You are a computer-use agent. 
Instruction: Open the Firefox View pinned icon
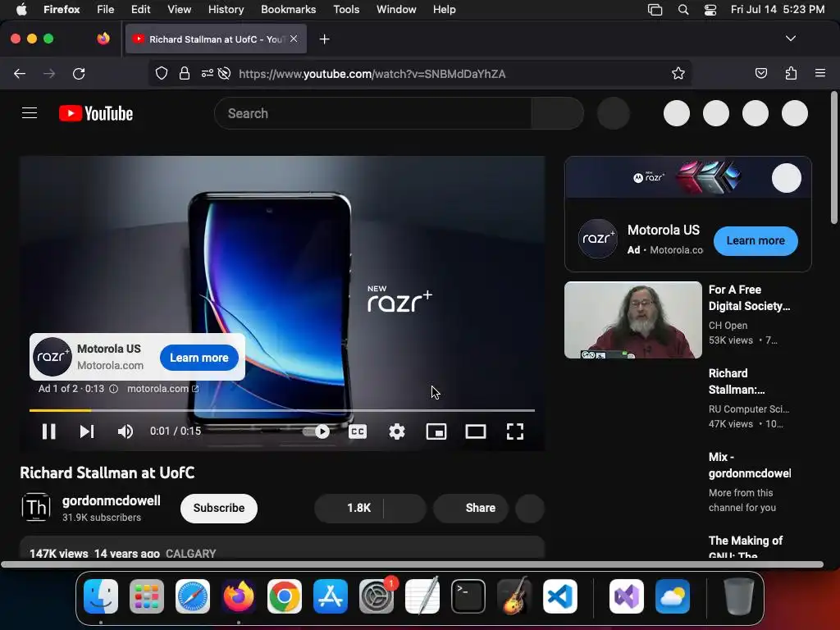[103, 39]
